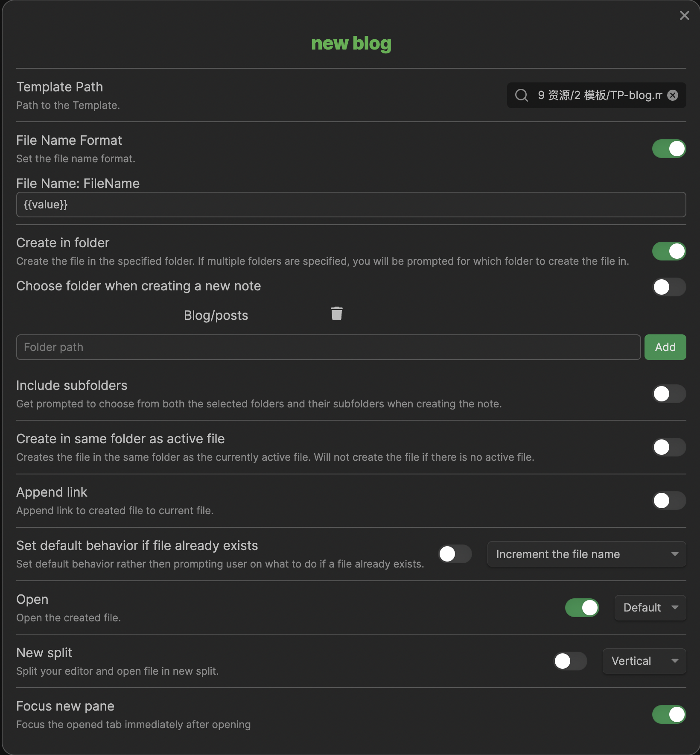Turn off Create in folder
The image size is (700, 755).
669,251
